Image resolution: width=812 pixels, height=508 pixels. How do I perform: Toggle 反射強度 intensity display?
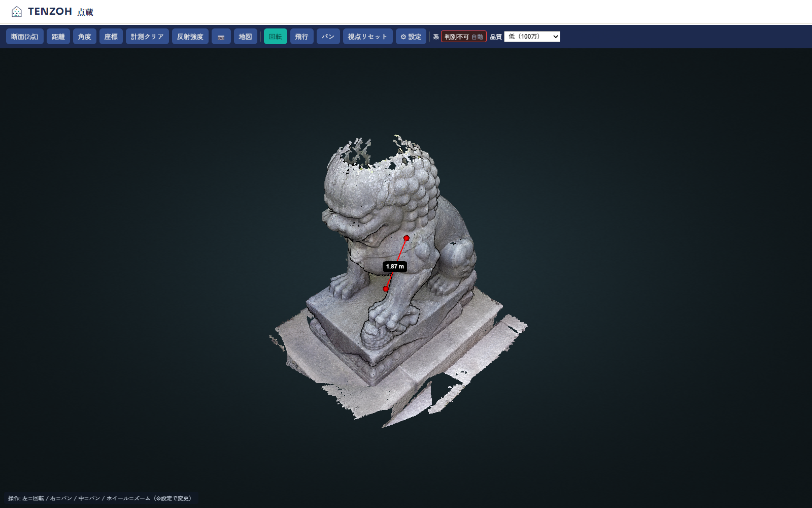pos(190,37)
